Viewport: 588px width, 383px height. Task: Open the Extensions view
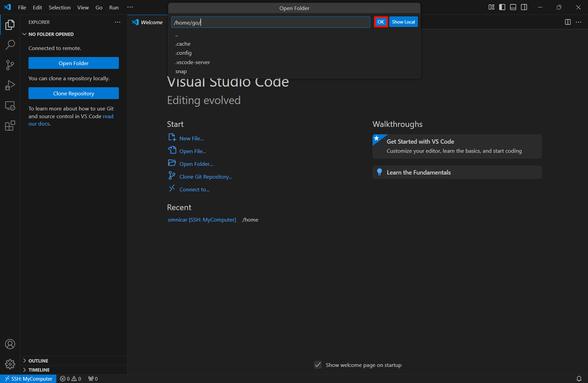[x=10, y=126]
